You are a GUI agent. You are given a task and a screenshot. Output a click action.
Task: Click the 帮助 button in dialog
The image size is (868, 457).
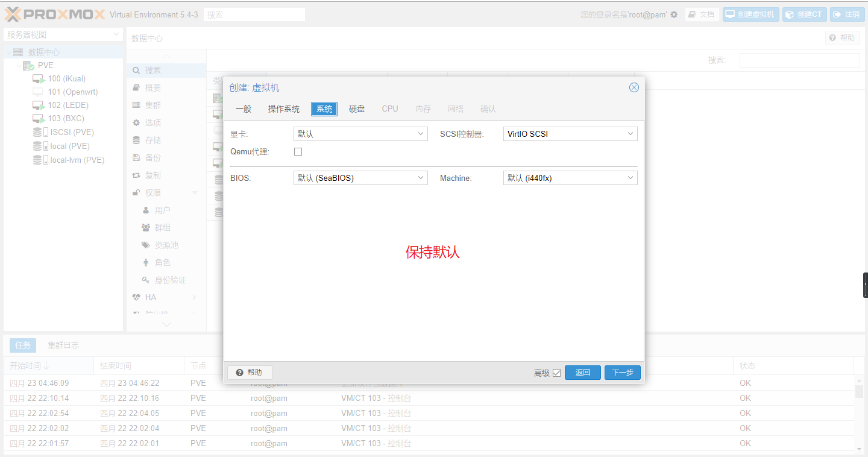pos(249,373)
